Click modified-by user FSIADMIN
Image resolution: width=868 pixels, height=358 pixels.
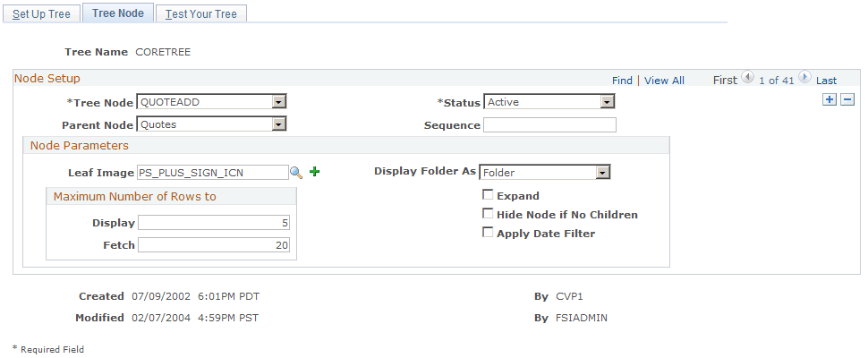pos(582,318)
